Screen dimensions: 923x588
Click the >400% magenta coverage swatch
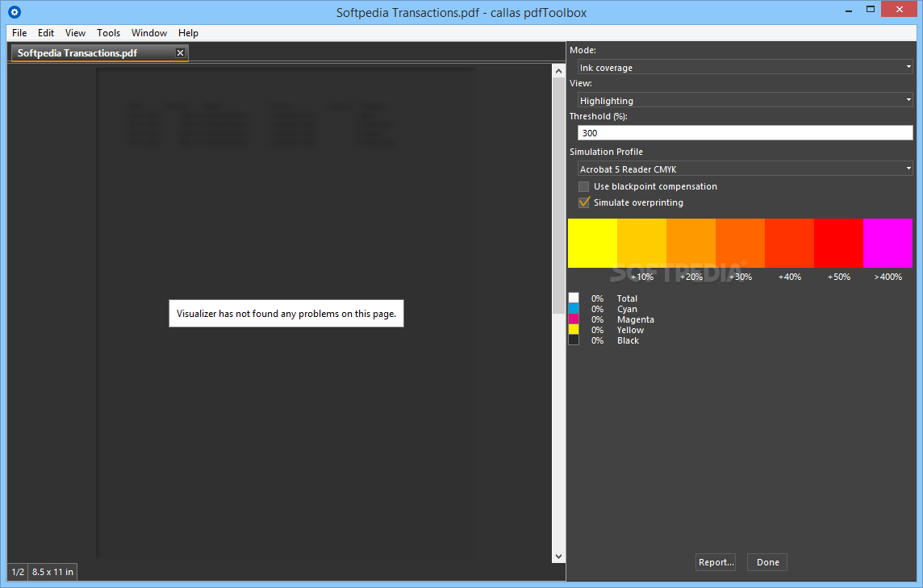point(887,243)
